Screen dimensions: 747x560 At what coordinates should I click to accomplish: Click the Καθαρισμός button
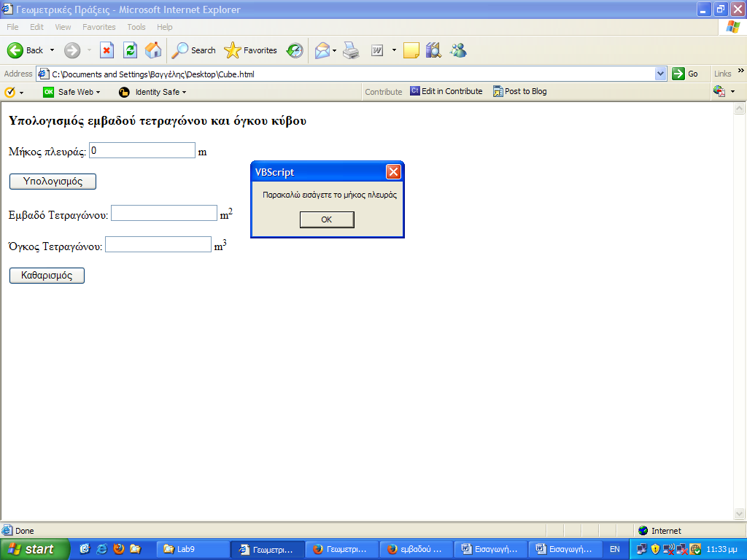[47, 276]
